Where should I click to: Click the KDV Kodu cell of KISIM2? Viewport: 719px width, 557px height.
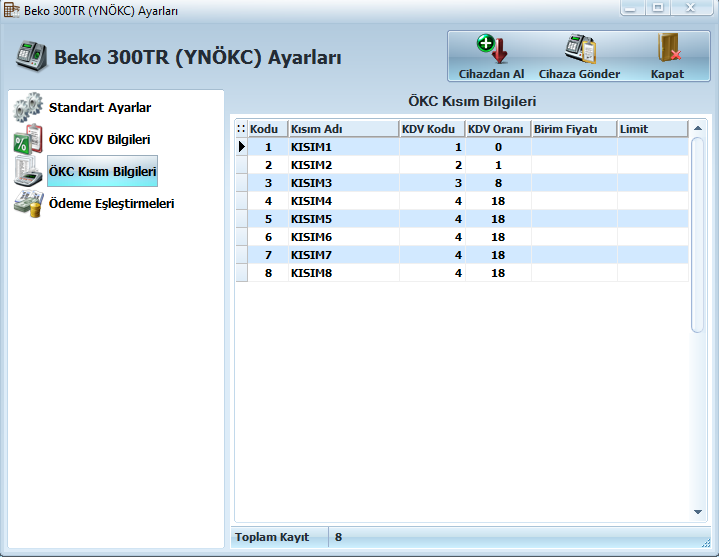point(432,165)
